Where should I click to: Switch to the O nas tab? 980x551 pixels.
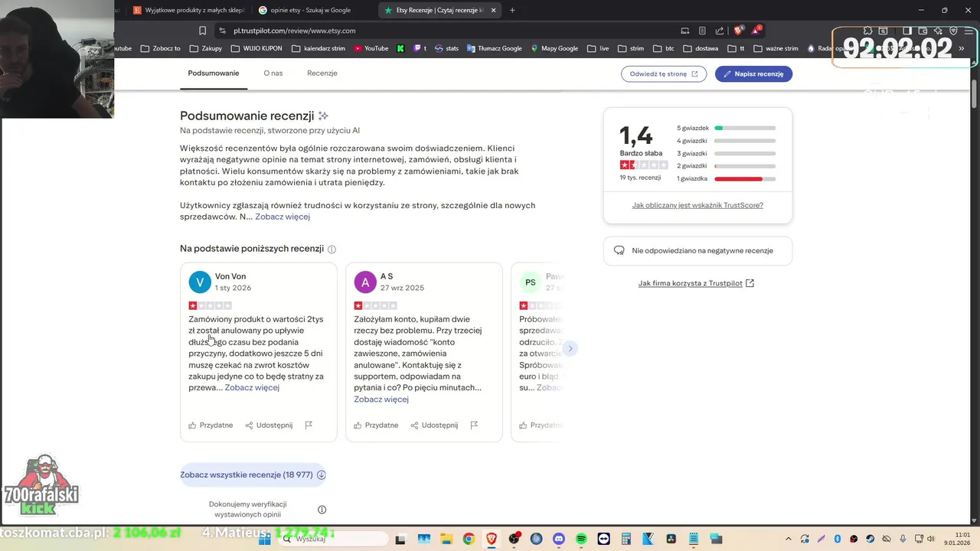tap(273, 73)
